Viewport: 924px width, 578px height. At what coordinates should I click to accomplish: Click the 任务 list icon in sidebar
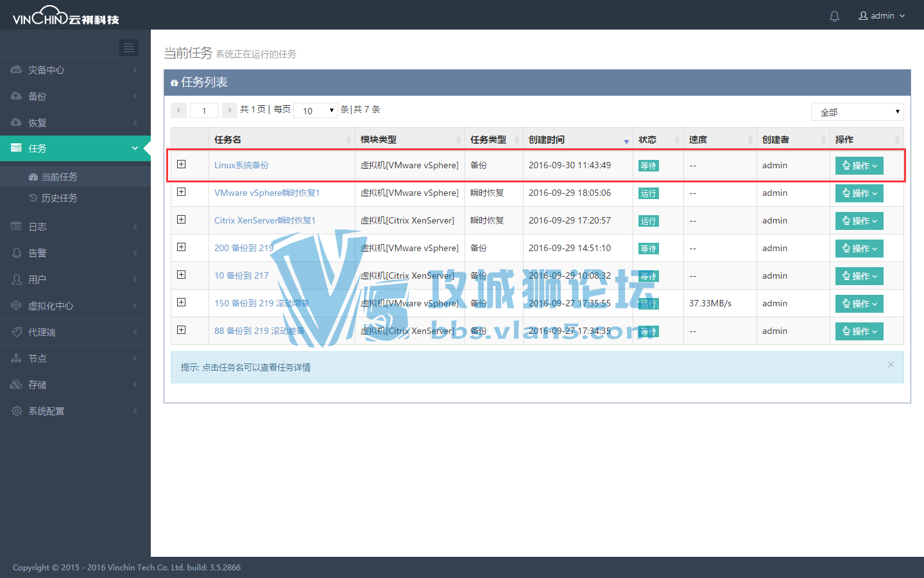coord(17,148)
